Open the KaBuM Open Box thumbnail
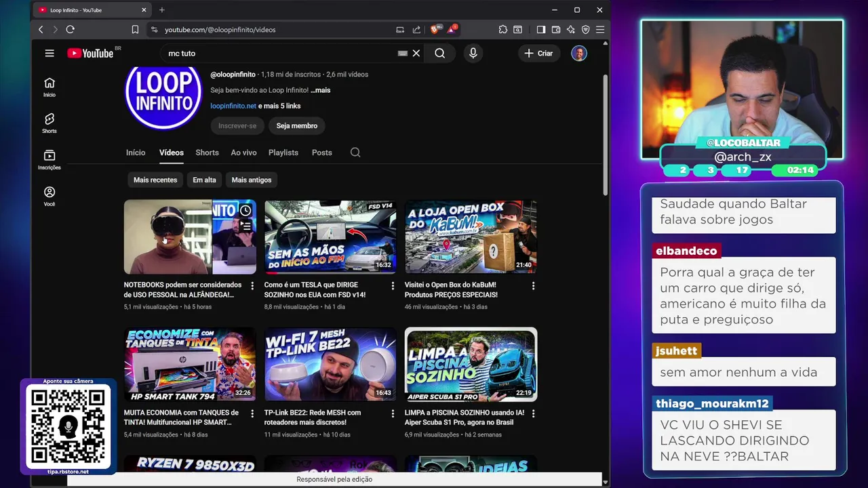 [471, 237]
